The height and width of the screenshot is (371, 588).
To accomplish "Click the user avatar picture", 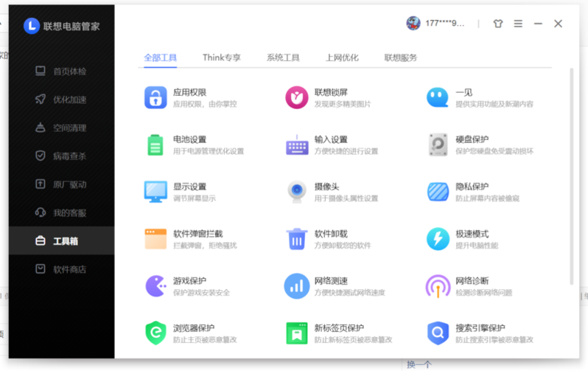I will [413, 24].
